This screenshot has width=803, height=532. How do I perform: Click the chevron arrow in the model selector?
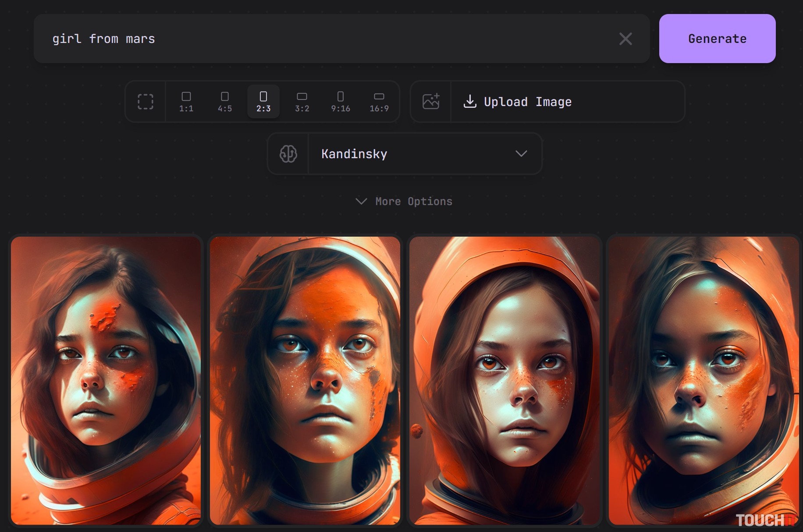click(521, 154)
